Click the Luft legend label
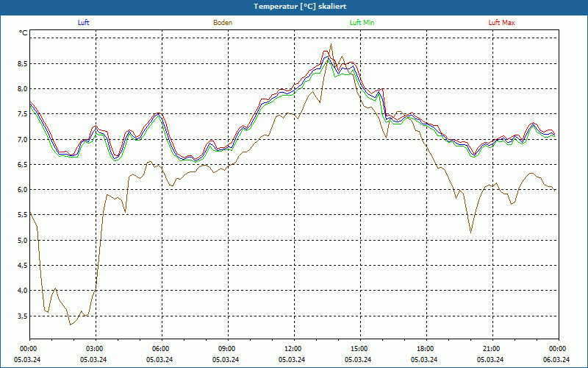The image size is (588, 368). (83, 23)
